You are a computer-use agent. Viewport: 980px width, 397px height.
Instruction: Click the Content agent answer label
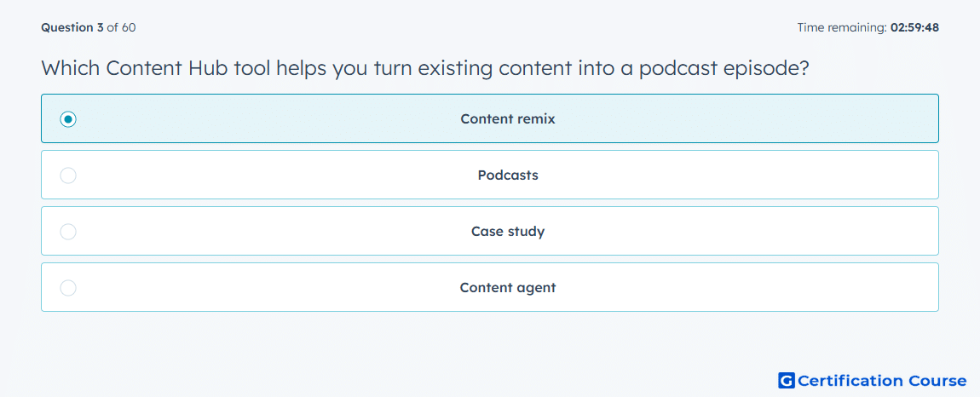click(x=508, y=288)
